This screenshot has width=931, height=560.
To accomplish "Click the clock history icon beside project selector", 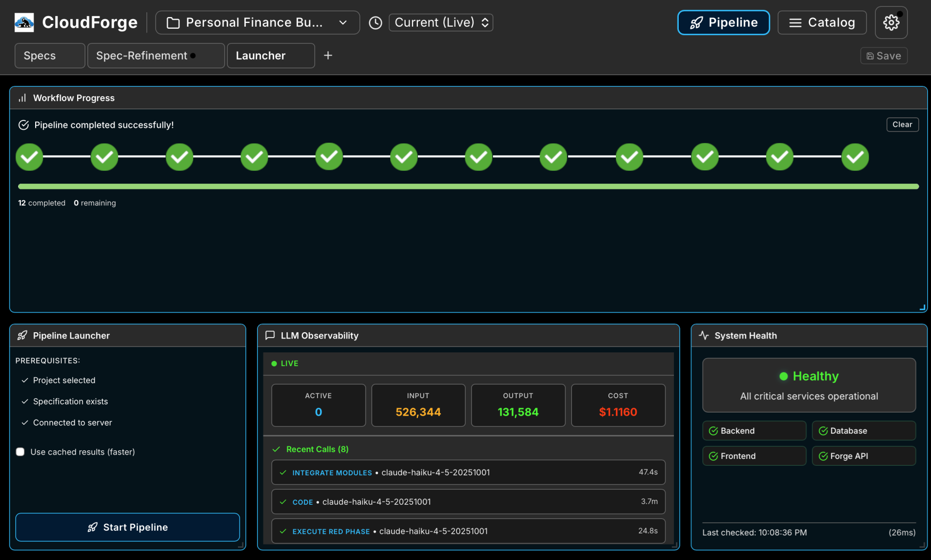I will [x=375, y=22].
